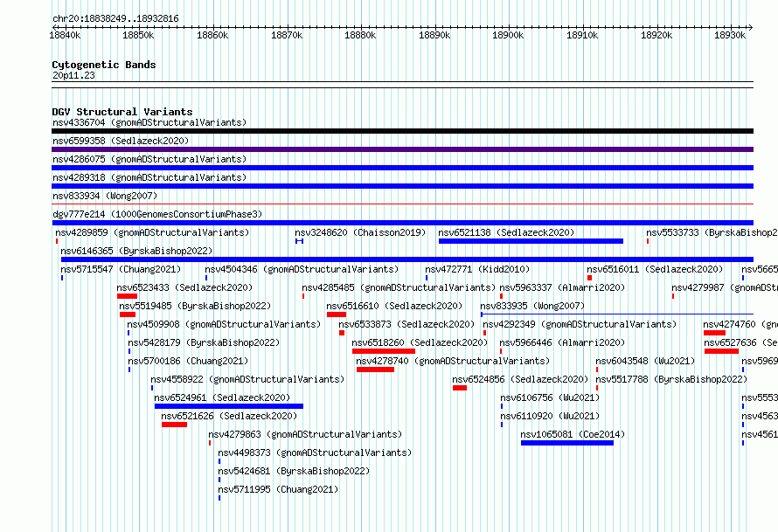Screen dimensions: 778x532
Task: Click the 18900k ruler position
Action: 508,35
